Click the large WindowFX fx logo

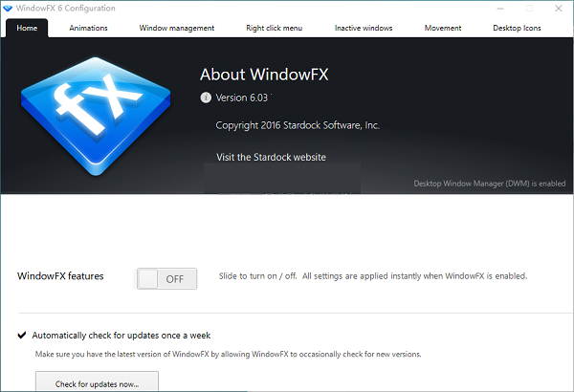[96, 117]
